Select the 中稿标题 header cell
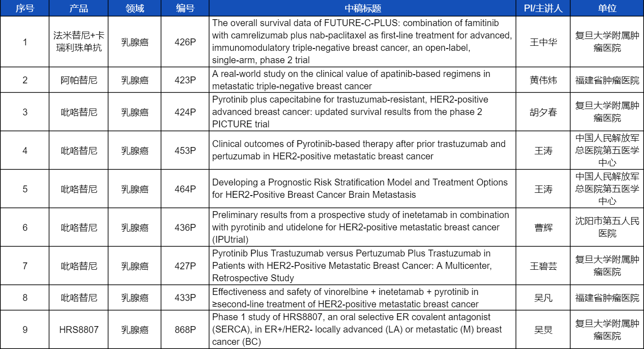Viewport: 644px width, 349px height. click(363, 8)
